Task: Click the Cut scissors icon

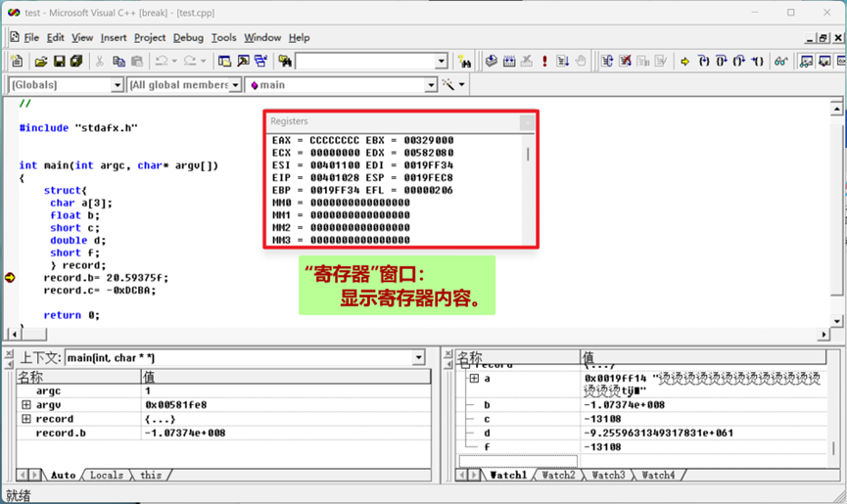Action: [100, 61]
